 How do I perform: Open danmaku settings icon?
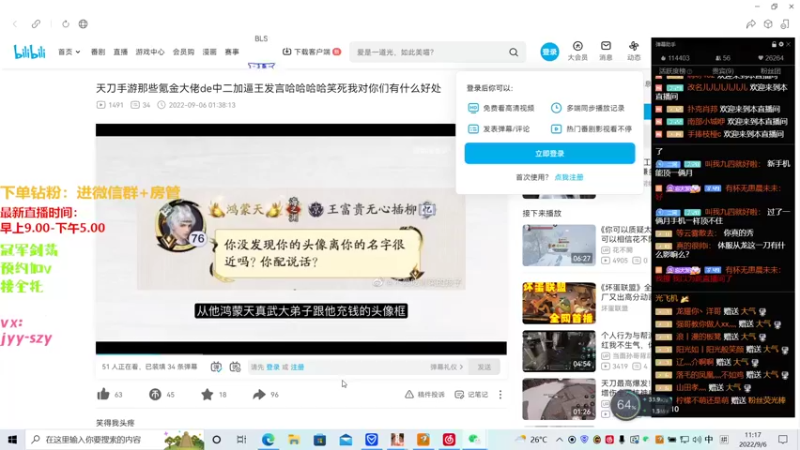click(235, 367)
